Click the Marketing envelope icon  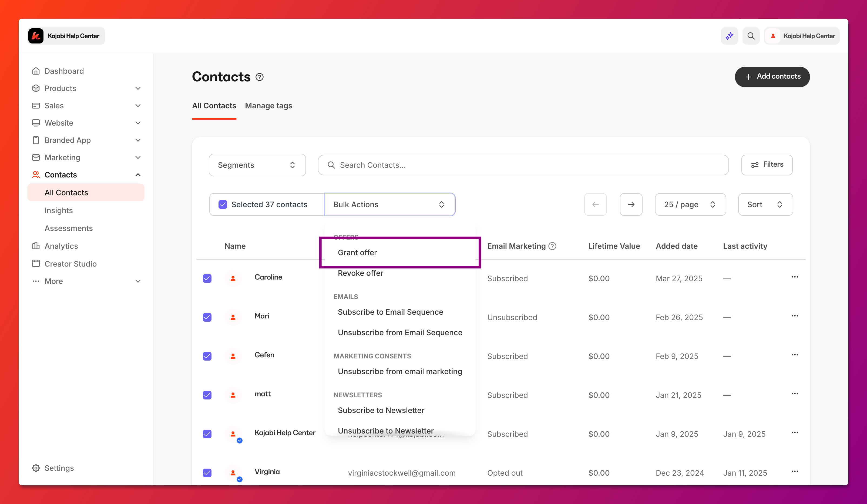(36, 157)
